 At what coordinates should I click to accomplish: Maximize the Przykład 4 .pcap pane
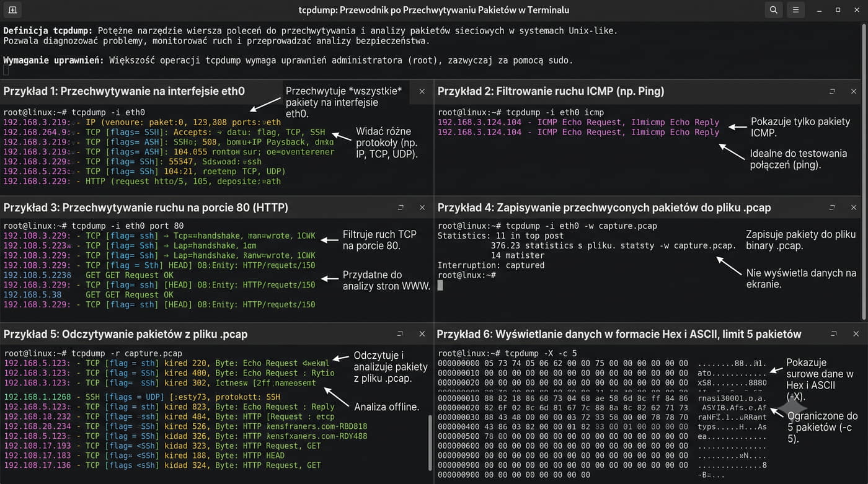tap(833, 207)
